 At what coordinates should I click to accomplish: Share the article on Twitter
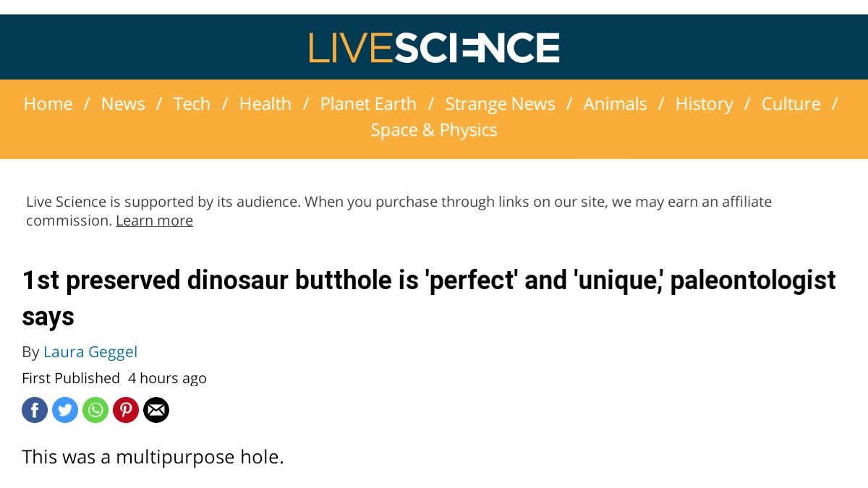coord(65,410)
